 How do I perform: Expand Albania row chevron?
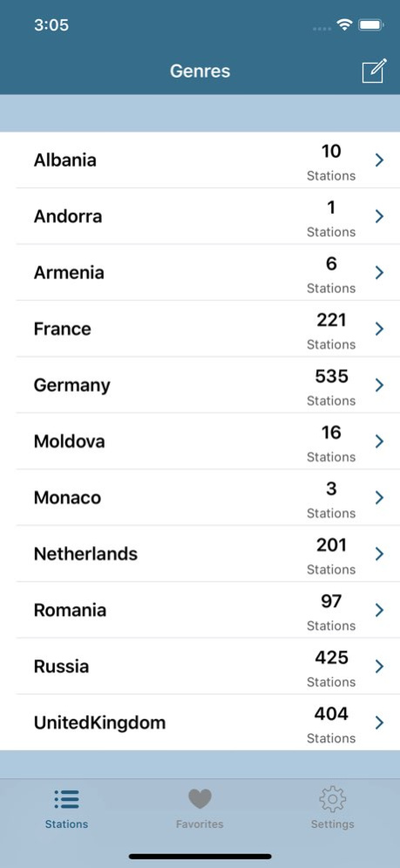380,160
